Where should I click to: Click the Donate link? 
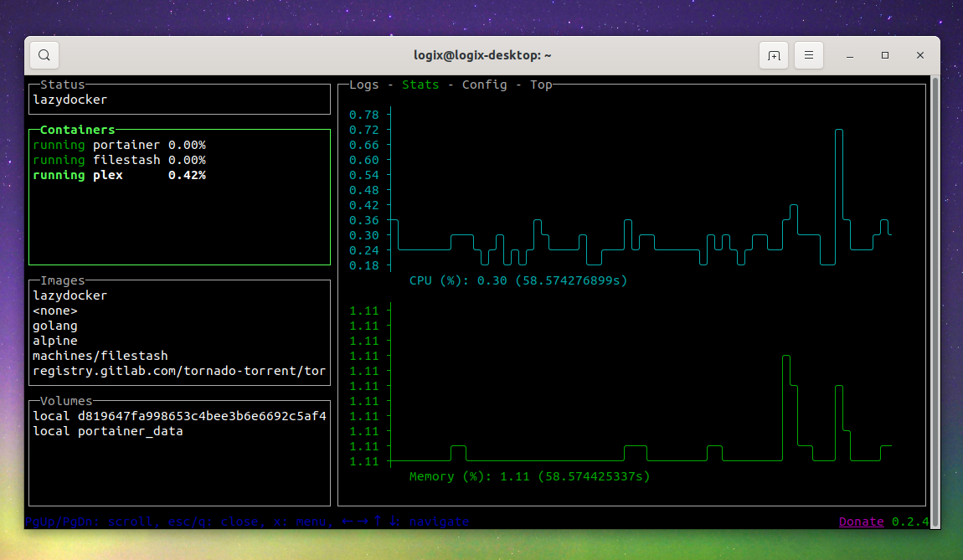click(x=861, y=521)
